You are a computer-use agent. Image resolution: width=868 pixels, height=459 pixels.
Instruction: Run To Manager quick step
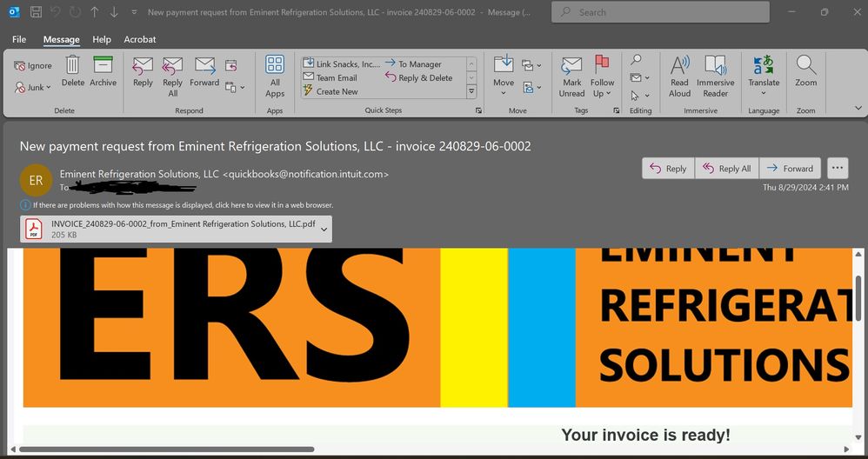tap(413, 63)
